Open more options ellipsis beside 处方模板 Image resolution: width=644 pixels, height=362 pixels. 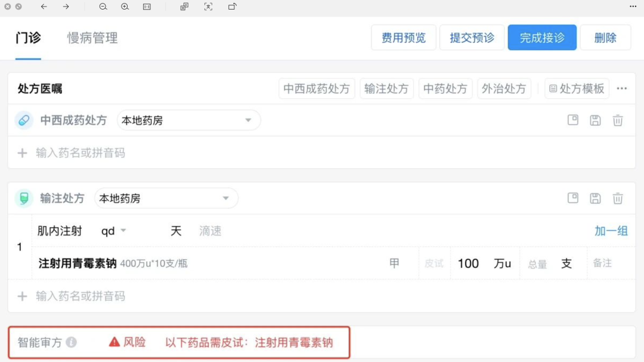621,89
